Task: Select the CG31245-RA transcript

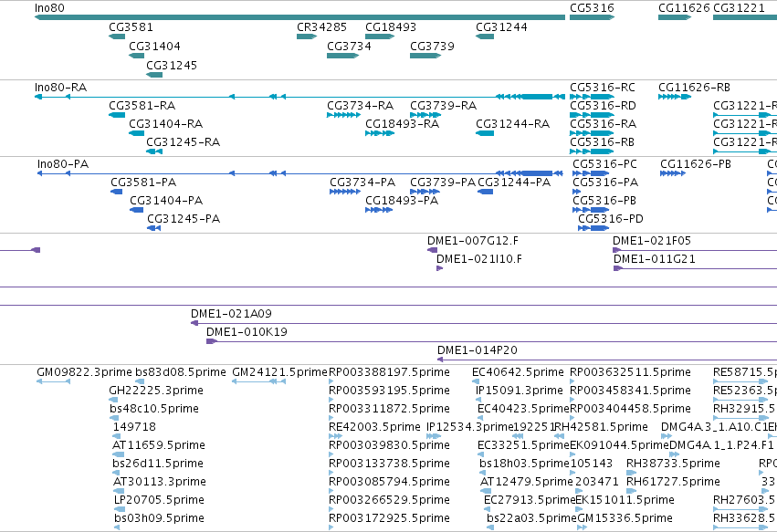Action: tap(154, 151)
